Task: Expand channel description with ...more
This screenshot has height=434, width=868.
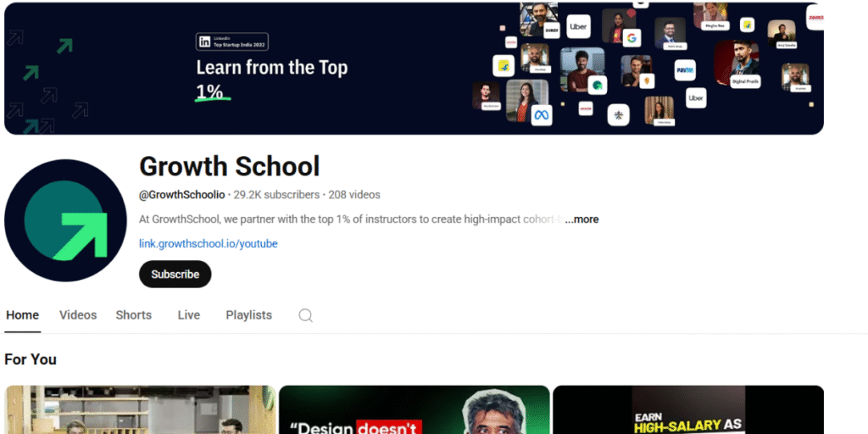Action: (x=581, y=220)
